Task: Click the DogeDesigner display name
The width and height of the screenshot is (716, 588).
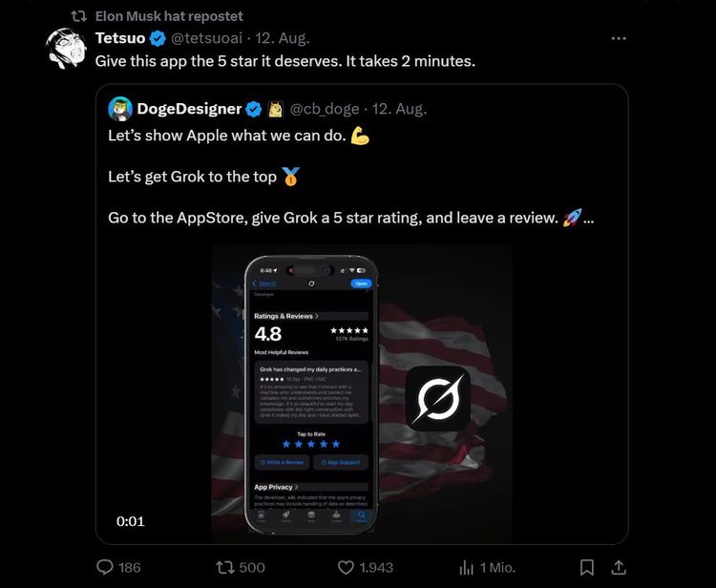Action: (189, 109)
